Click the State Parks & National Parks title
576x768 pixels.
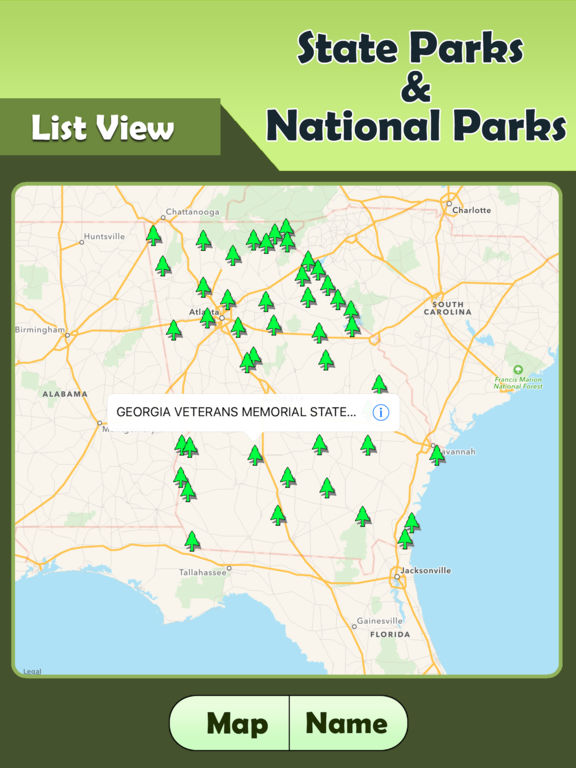[x=414, y=86]
